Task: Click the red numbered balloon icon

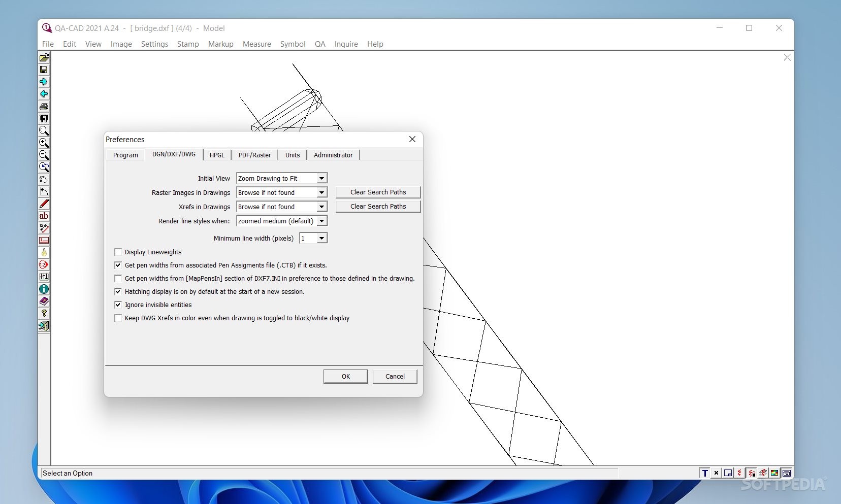Action: coord(44,264)
